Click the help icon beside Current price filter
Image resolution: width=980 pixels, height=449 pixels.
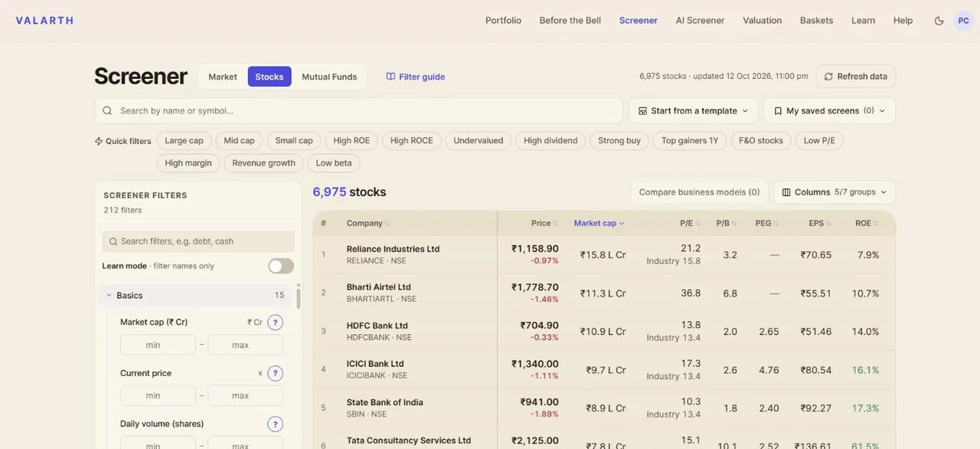275,373
